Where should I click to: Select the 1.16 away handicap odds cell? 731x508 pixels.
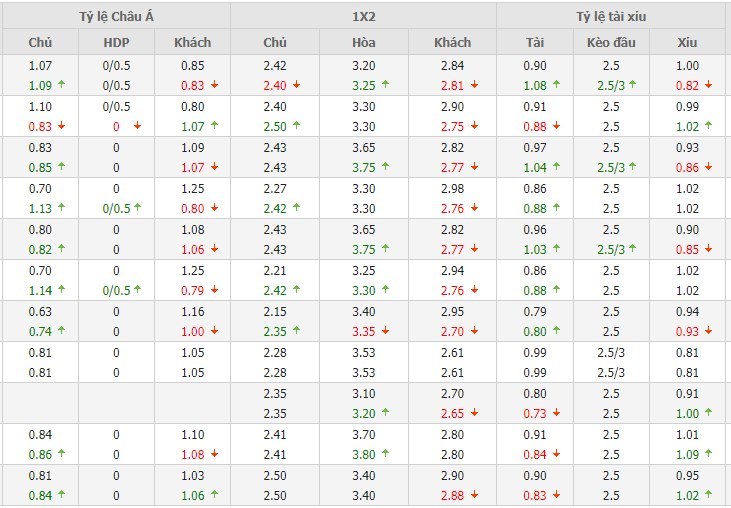point(192,312)
